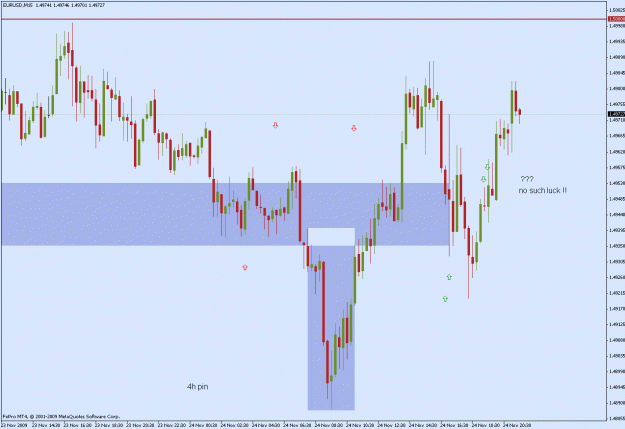Select the upper green up arrow marker
The width and height of the screenshot is (625, 429).
[x=449, y=277]
